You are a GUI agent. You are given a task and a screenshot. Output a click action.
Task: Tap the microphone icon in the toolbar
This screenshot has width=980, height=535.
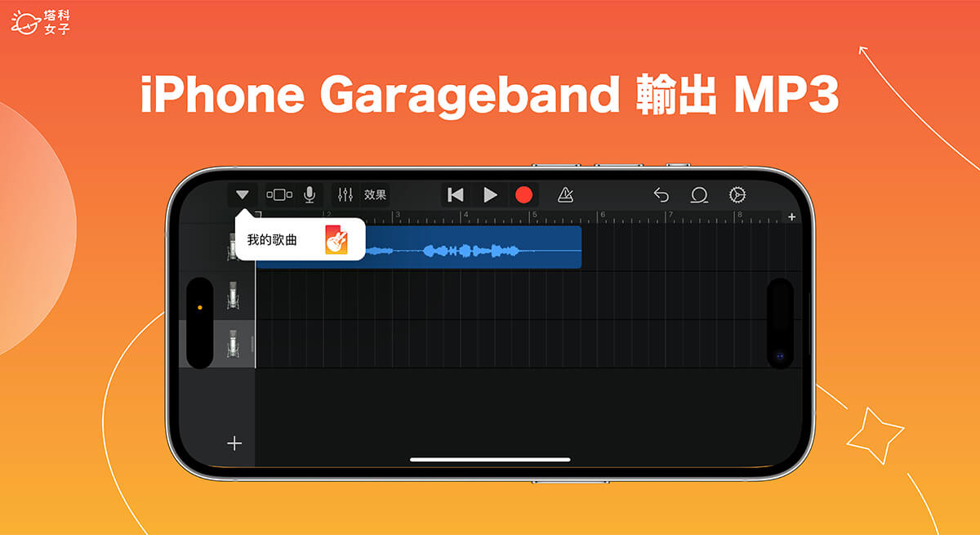[310, 194]
